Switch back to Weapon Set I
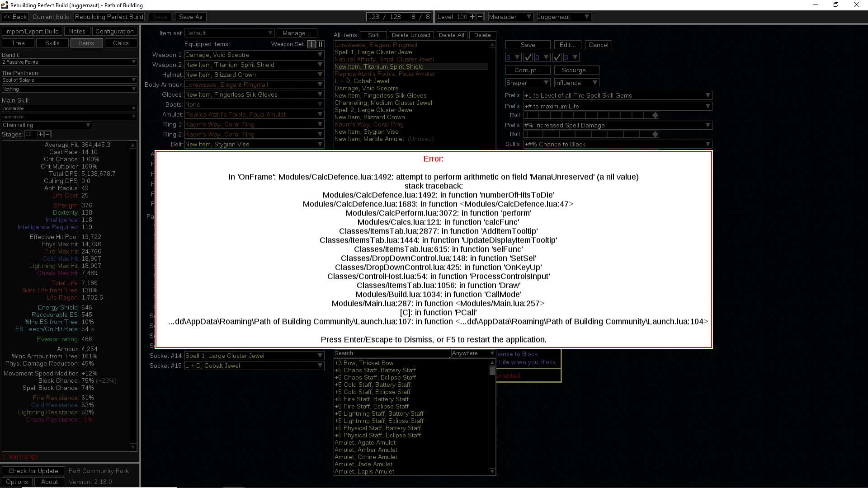 coord(311,45)
